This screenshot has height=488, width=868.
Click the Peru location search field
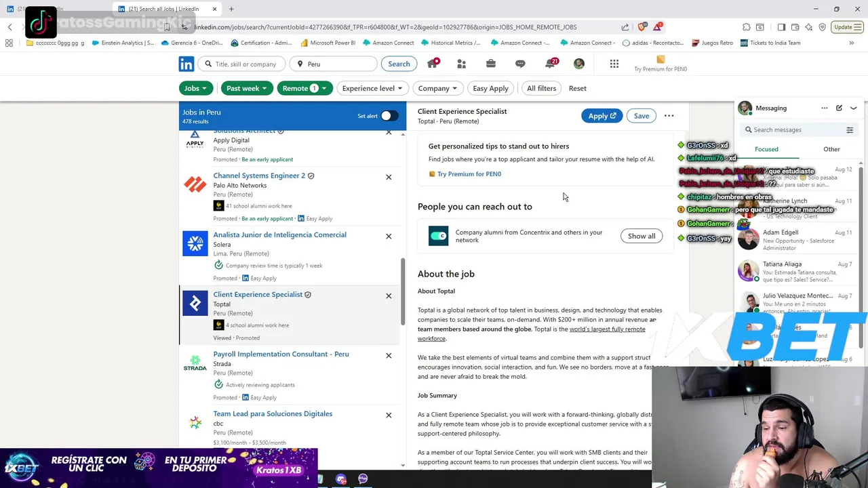tap(334, 64)
